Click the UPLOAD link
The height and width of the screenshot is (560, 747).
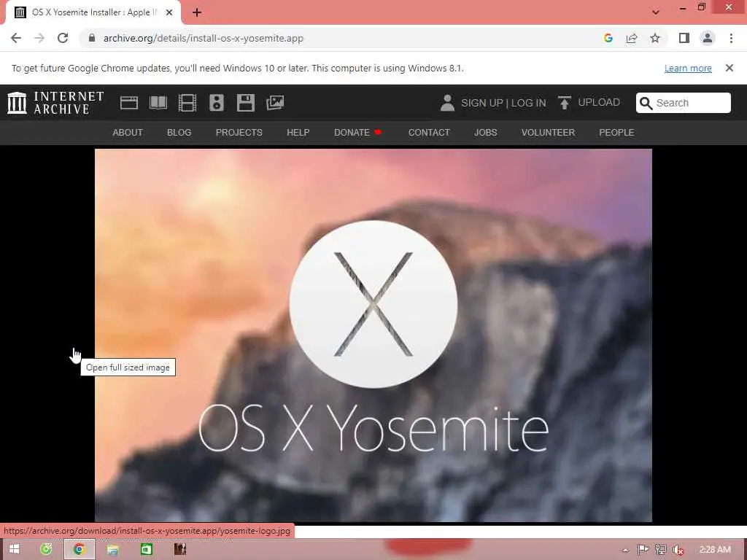[x=599, y=102]
